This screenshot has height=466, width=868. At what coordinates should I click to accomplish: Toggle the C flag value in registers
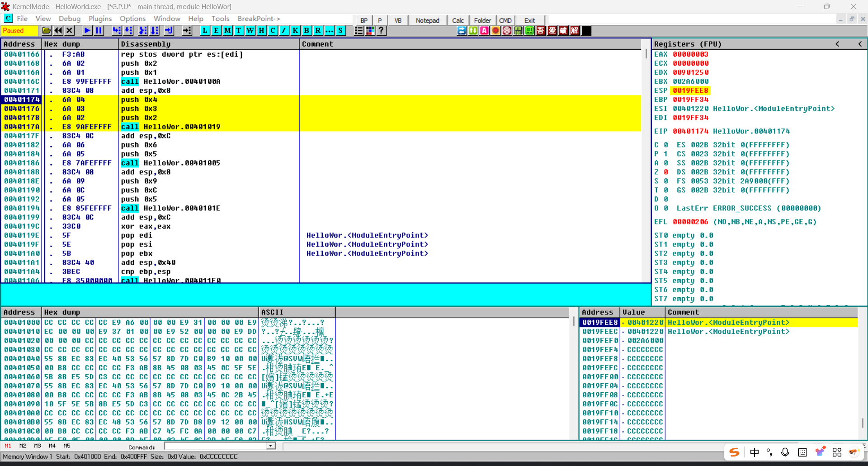pyautogui.click(x=665, y=145)
